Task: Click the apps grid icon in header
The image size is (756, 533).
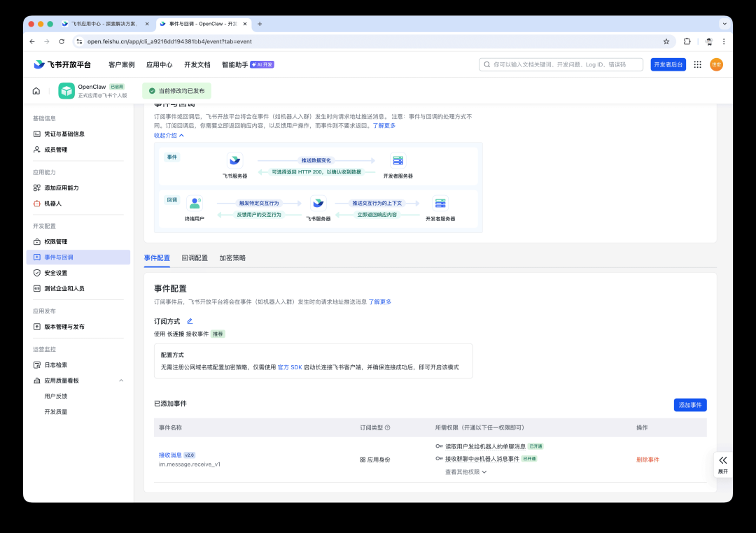Action: click(x=697, y=64)
